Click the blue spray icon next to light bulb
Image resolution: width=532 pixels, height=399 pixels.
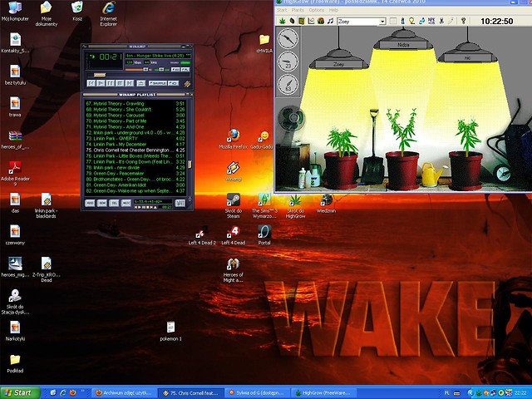(x=421, y=21)
